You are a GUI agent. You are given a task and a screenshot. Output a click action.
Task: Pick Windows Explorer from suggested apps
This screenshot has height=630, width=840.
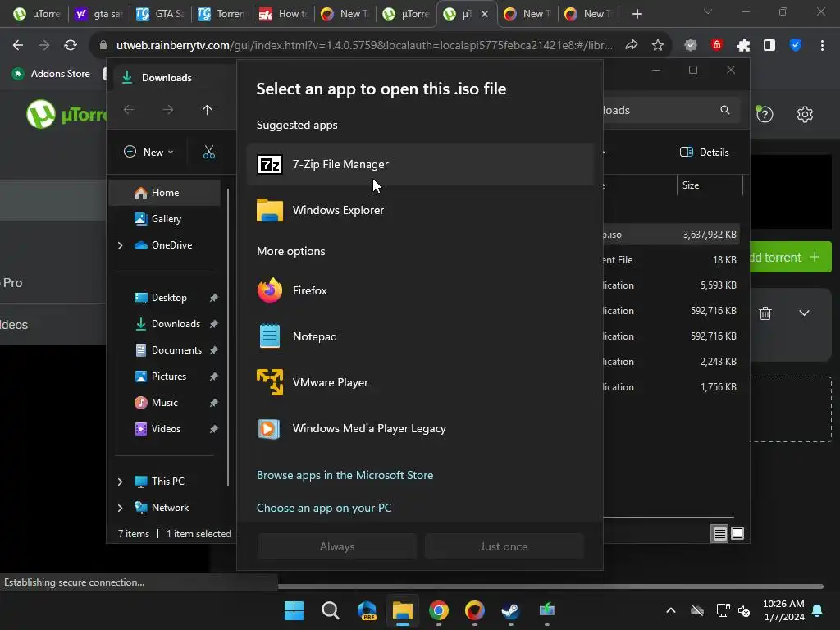pyautogui.click(x=420, y=210)
